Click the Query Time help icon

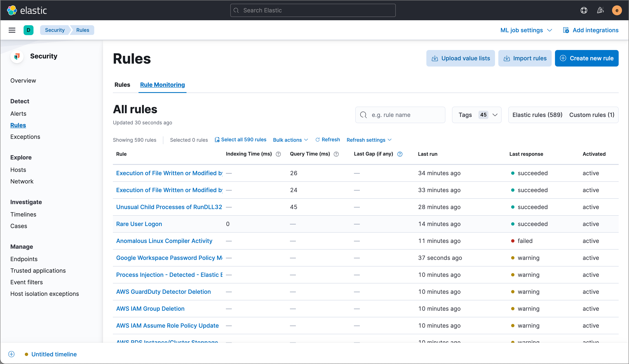(x=336, y=154)
